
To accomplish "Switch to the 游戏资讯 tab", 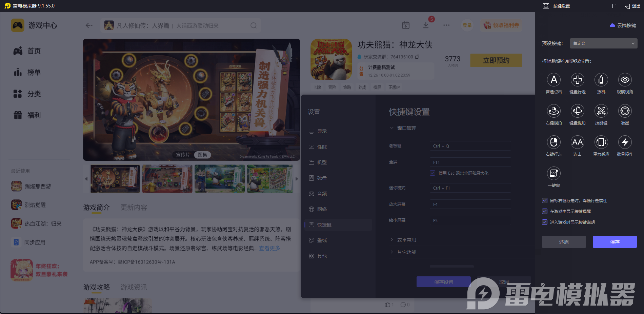I will point(134,287).
